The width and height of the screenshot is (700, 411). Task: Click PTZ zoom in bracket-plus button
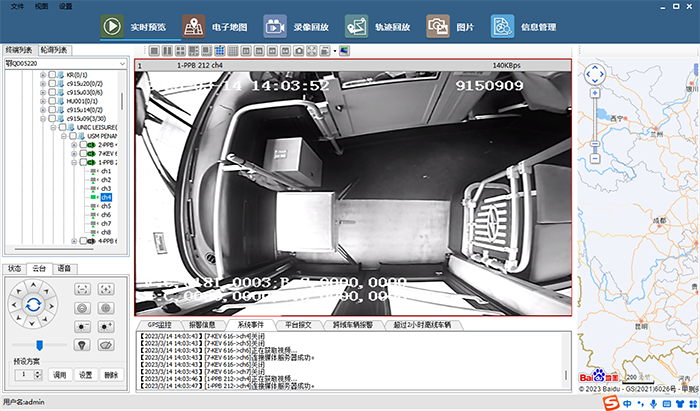click(106, 289)
